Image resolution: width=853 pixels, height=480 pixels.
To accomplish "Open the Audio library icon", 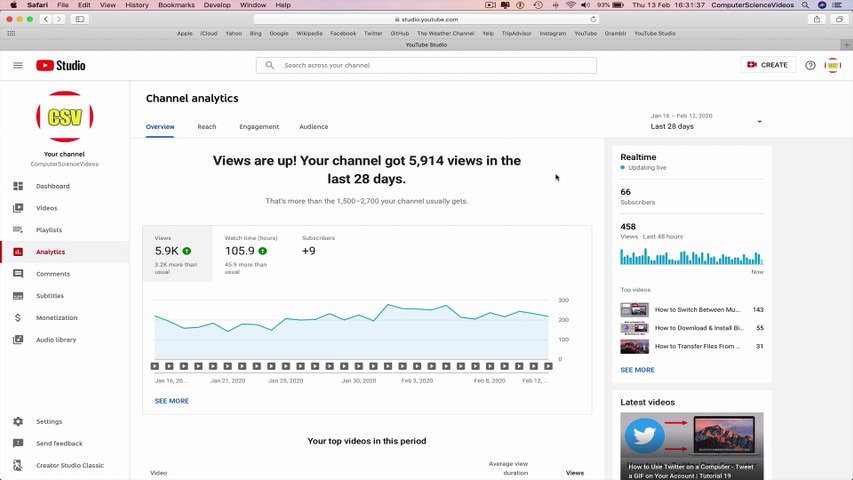I will pyautogui.click(x=18, y=340).
